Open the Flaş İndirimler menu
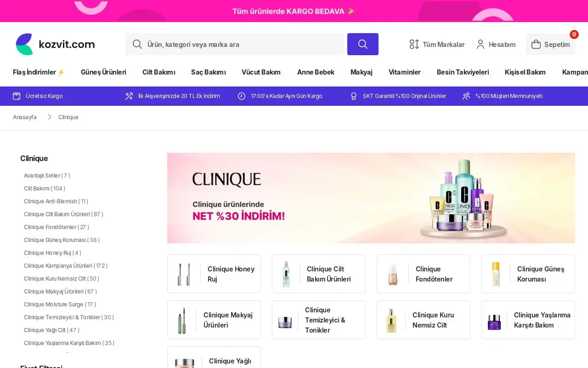This screenshot has width=588, height=368. (39, 72)
